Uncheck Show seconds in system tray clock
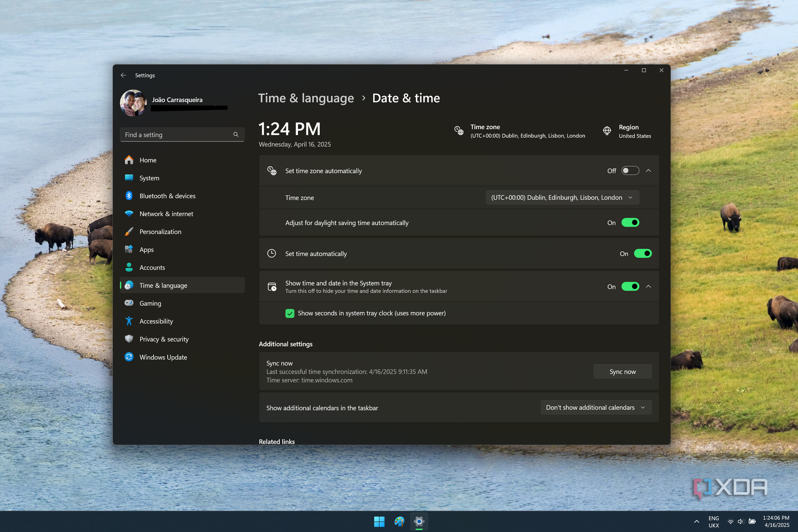 tap(290, 313)
